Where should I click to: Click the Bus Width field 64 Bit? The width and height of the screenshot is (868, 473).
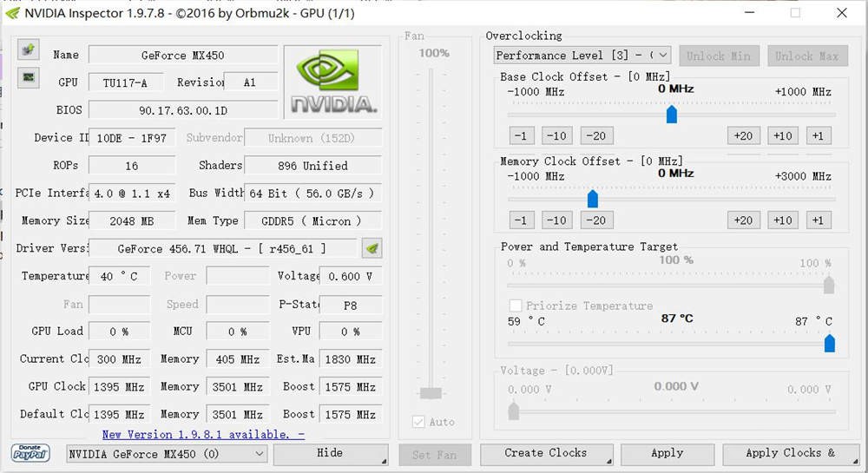pos(312,194)
